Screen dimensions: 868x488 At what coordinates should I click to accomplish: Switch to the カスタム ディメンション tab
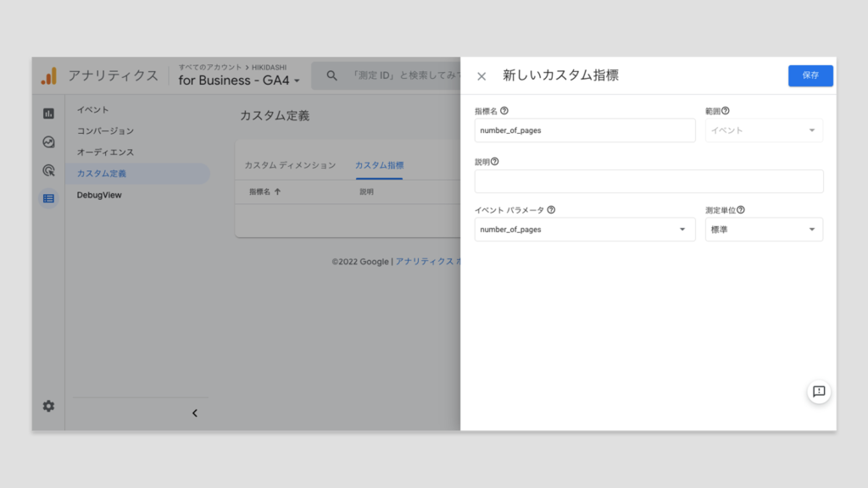pyautogui.click(x=290, y=165)
